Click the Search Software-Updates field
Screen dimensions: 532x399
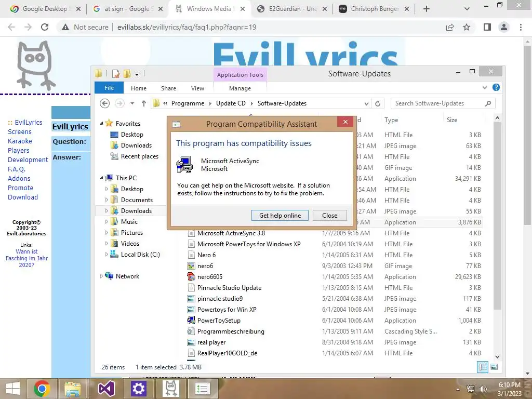(443, 103)
